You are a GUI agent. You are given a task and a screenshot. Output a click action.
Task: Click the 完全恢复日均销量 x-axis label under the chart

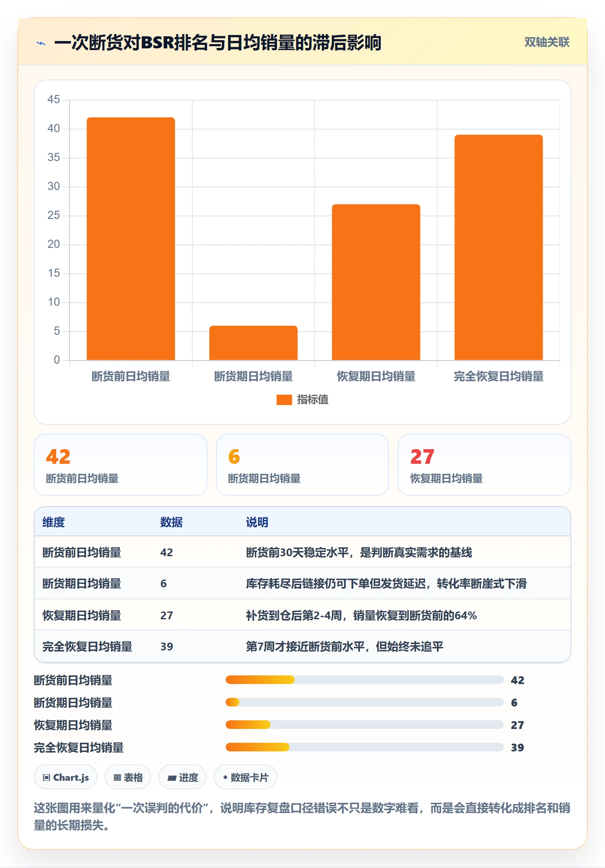(x=499, y=376)
